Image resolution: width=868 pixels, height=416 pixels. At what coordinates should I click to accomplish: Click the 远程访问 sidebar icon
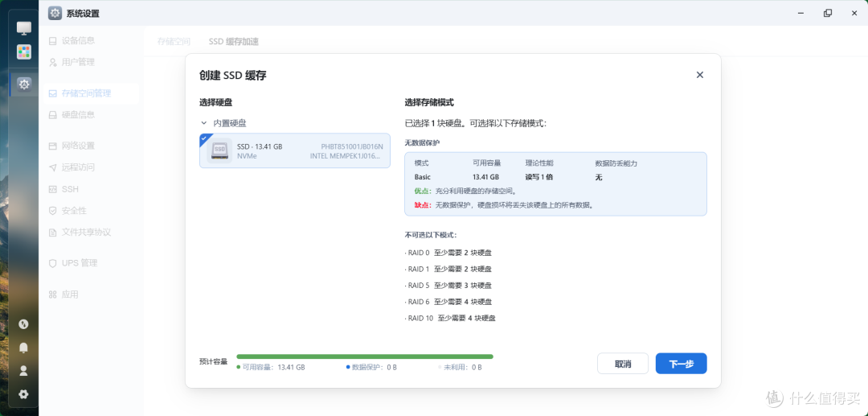click(52, 168)
